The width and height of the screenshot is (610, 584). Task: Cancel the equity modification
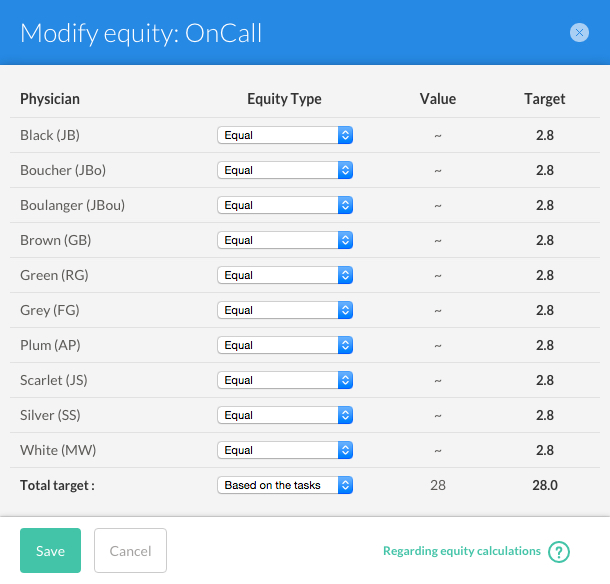130,551
